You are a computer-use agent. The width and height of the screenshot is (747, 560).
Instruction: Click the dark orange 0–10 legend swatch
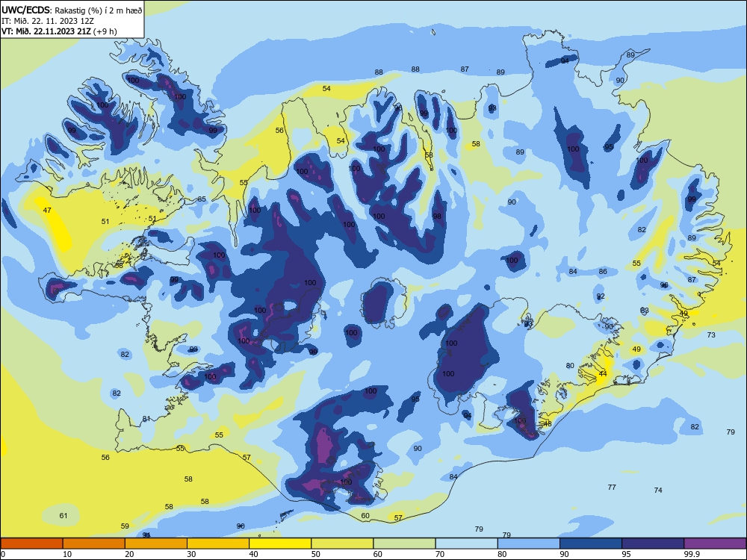tap(31, 544)
